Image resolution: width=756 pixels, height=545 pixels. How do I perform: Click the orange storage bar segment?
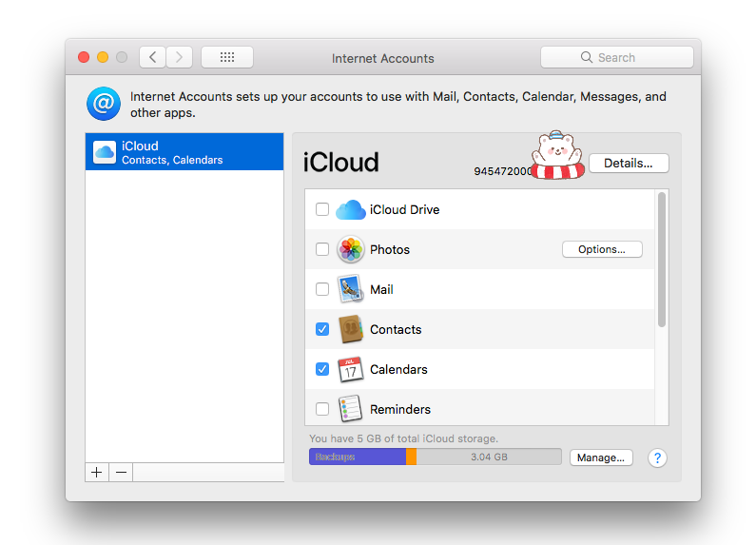411,457
